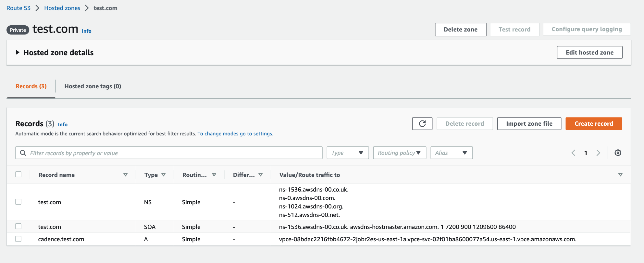Check the cadence.test.com A record
This screenshot has height=263, width=644.
click(19, 239)
